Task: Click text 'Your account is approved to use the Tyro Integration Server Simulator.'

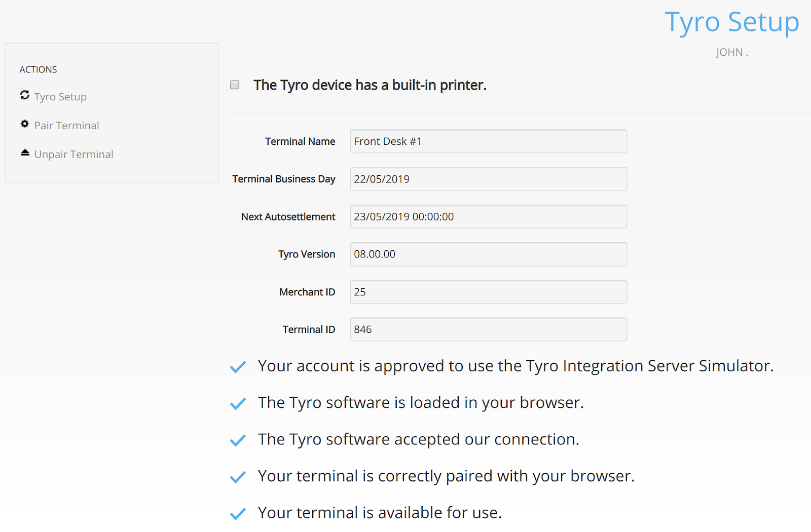Action: [x=516, y=366]
